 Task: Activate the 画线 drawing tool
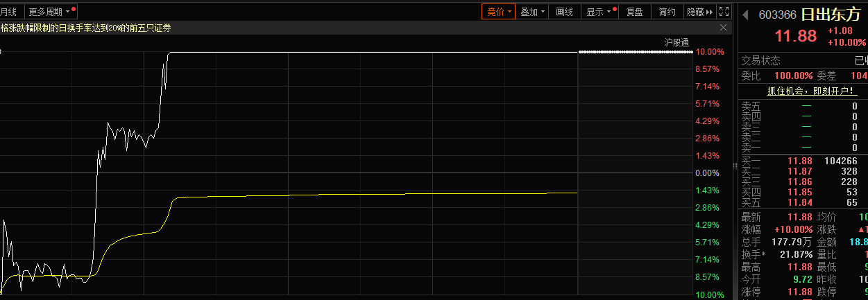point(565,12)
